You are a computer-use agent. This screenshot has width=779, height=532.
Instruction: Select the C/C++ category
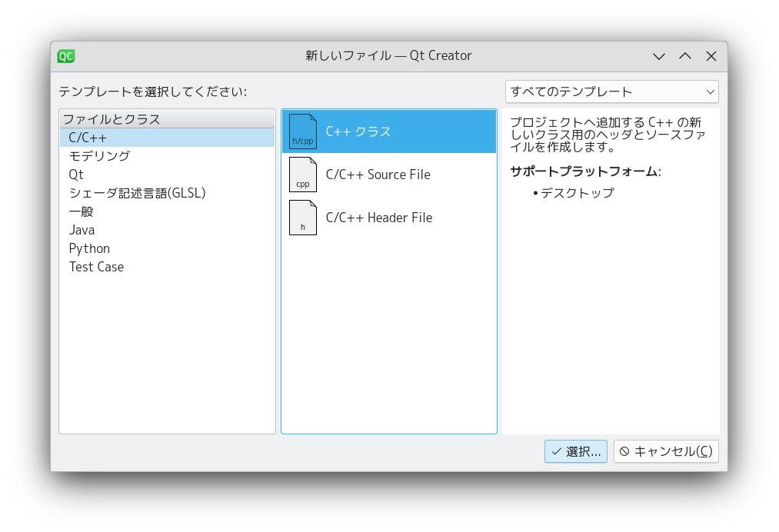167,138
